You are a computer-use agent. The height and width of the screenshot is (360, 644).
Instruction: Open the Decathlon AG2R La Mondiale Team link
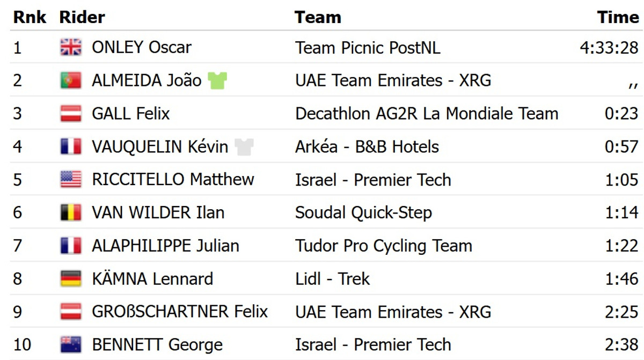[427, 114]
